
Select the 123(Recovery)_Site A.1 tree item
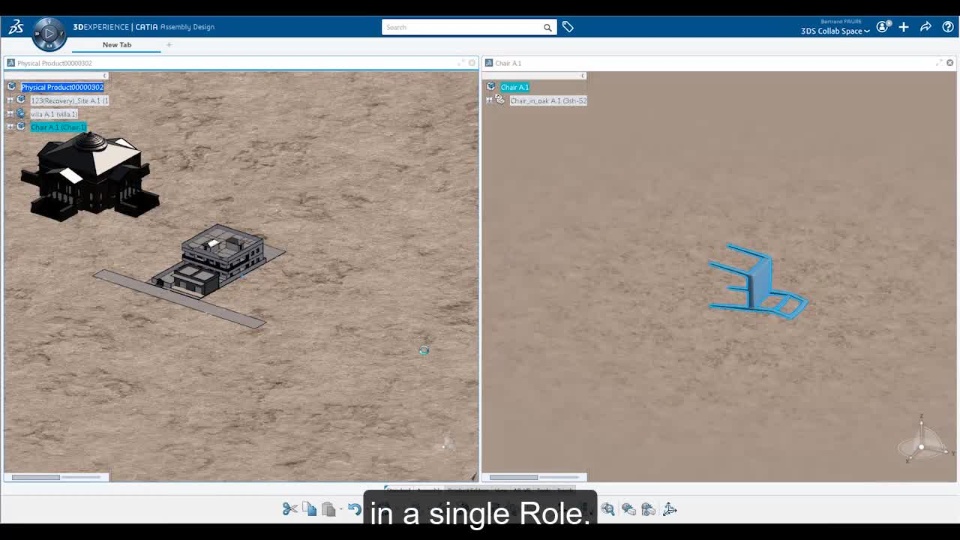(70, 100)
